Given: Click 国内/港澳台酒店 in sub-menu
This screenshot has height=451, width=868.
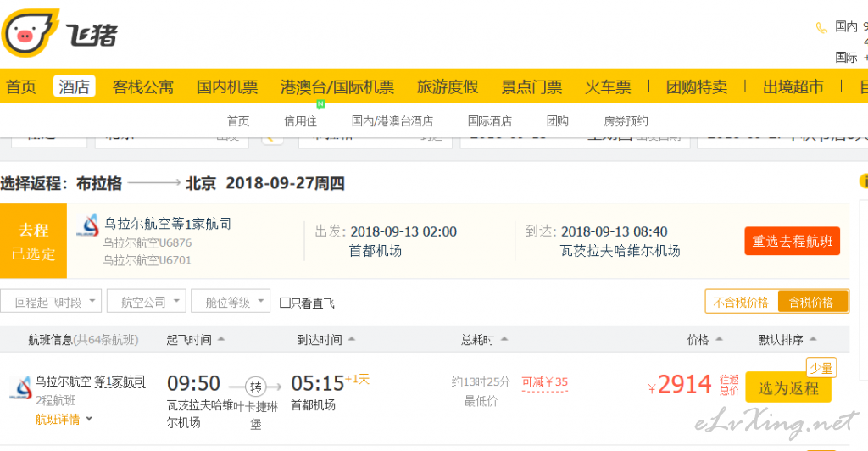Looking at the screenshot, I should (x=392, y=120).
